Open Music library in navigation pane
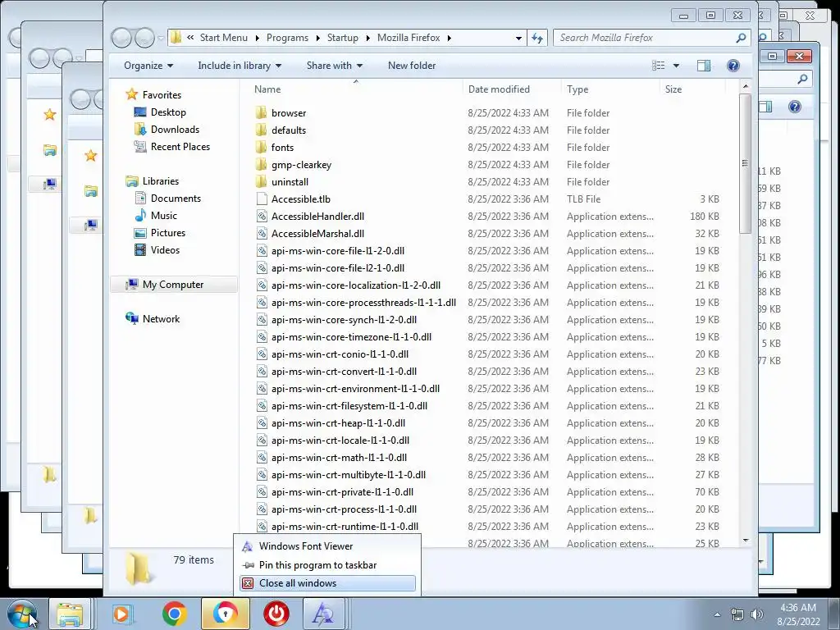Viewport: 840px width, 630px height. [164, 216]
